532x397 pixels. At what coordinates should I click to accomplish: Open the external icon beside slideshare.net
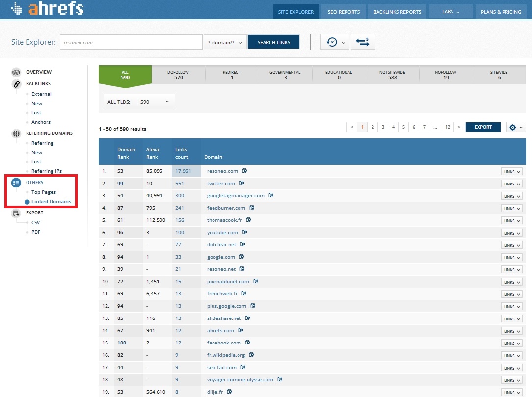click(x=247, y=318)
